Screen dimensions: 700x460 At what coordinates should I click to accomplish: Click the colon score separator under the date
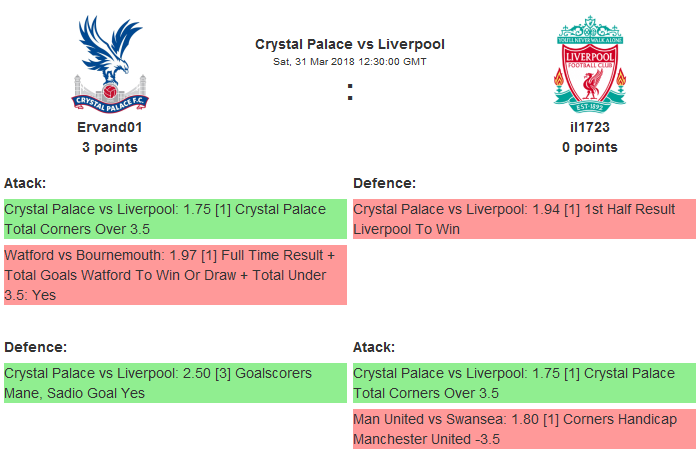pos(350,93)
